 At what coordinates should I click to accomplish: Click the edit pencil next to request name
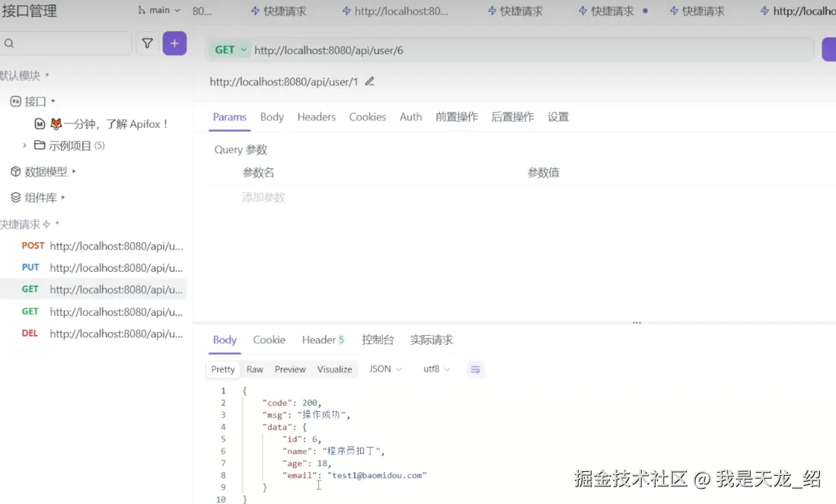click(x=369, y=81)
